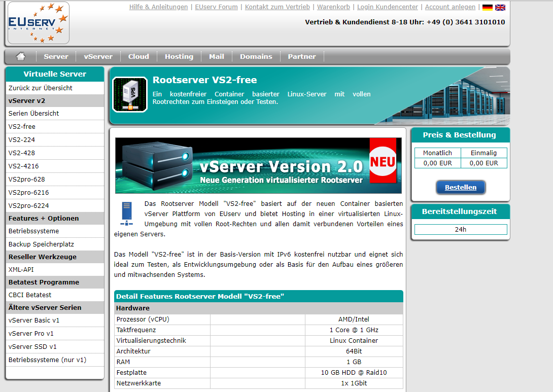Switch language with the British flag
The width and height of the screenshot is (553, 392).
[500, 8]
